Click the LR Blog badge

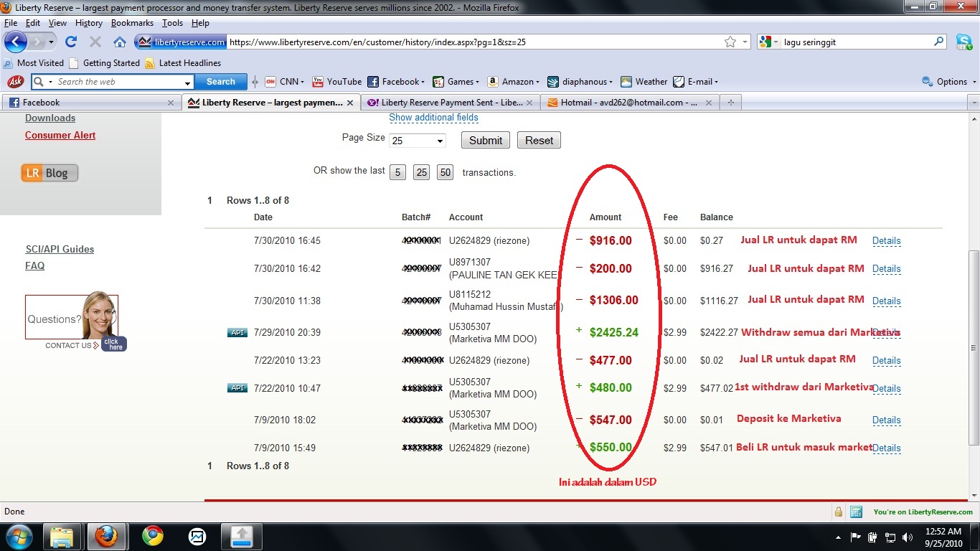(50, 173)
